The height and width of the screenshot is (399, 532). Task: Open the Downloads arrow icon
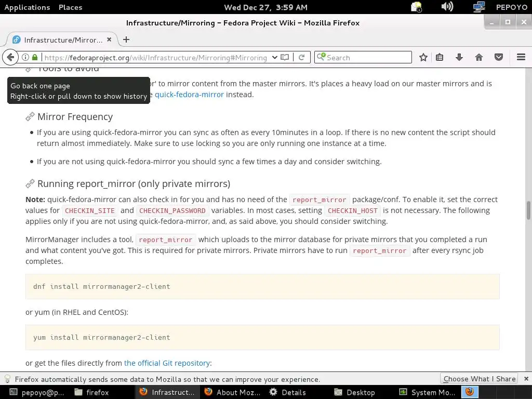(459, 57)
